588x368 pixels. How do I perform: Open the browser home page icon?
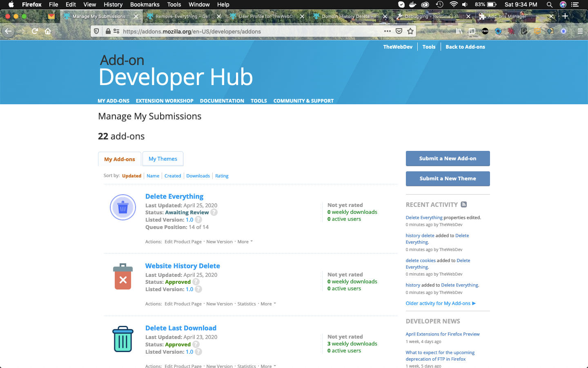coord(48,31)
